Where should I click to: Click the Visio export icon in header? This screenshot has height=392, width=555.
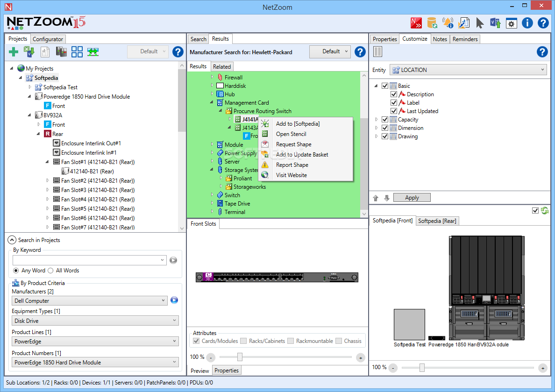tap(495, 23)
